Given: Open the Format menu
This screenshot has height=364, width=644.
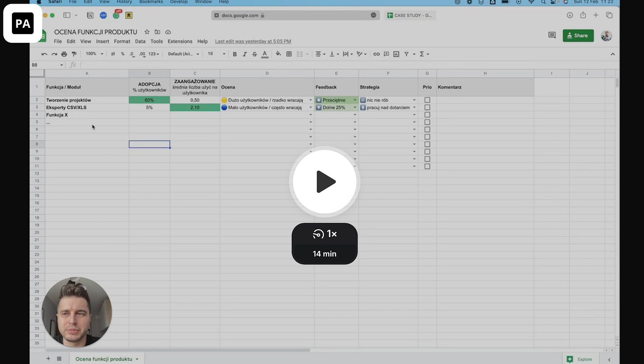Looking at the screenshot, I should [122, 41].
